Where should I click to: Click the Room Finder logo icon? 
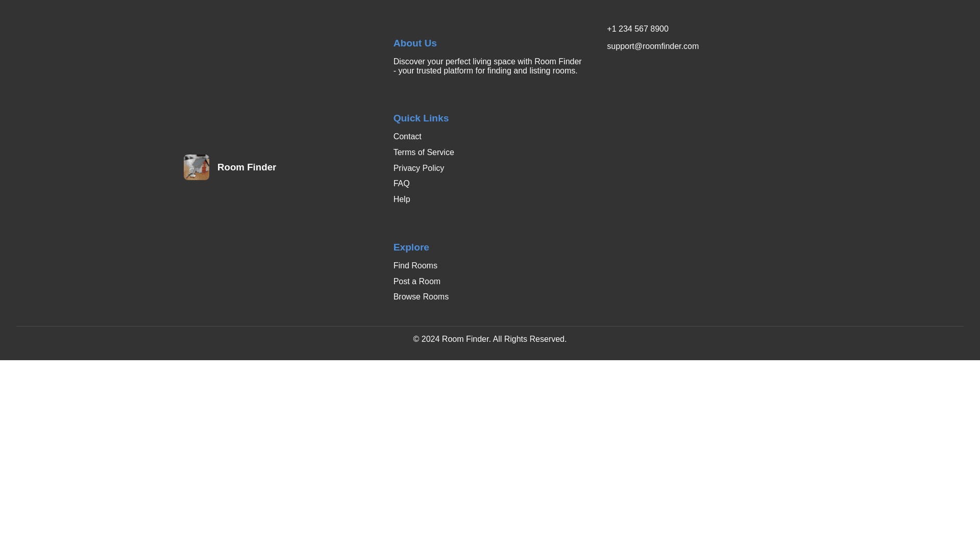(x=196, y=167)
